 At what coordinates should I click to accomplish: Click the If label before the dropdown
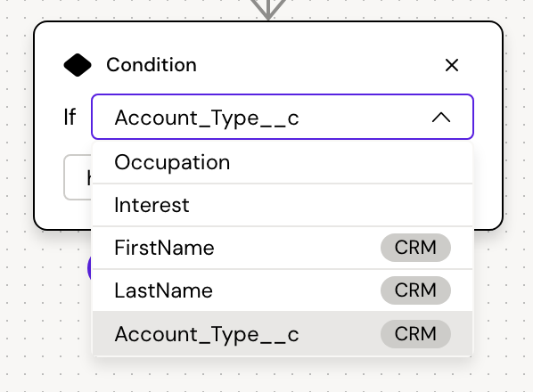click(x=70, y=118)
